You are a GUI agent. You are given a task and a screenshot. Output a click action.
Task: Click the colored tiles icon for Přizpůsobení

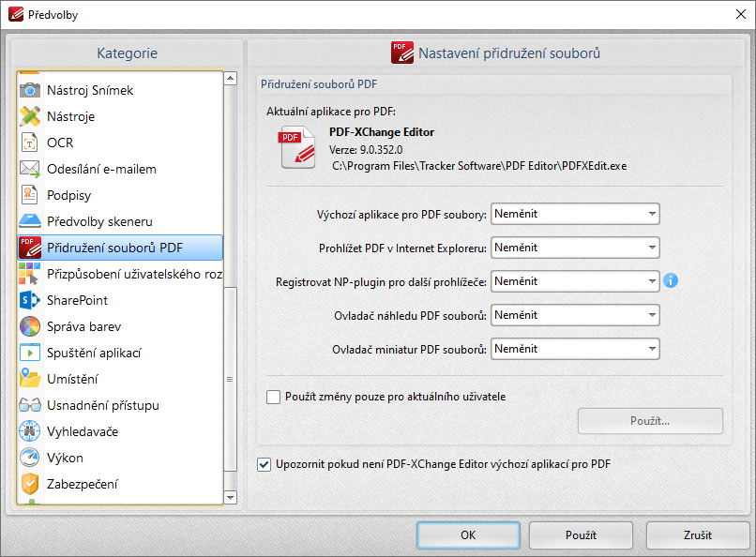[x=29, y=274]
